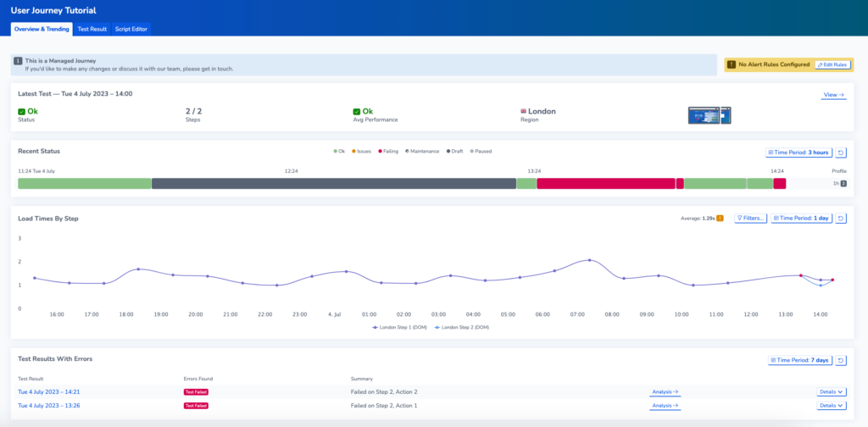The image size is (868, 427).
Task: Toggle the Draft legend item
Action: tap(454, 151)
